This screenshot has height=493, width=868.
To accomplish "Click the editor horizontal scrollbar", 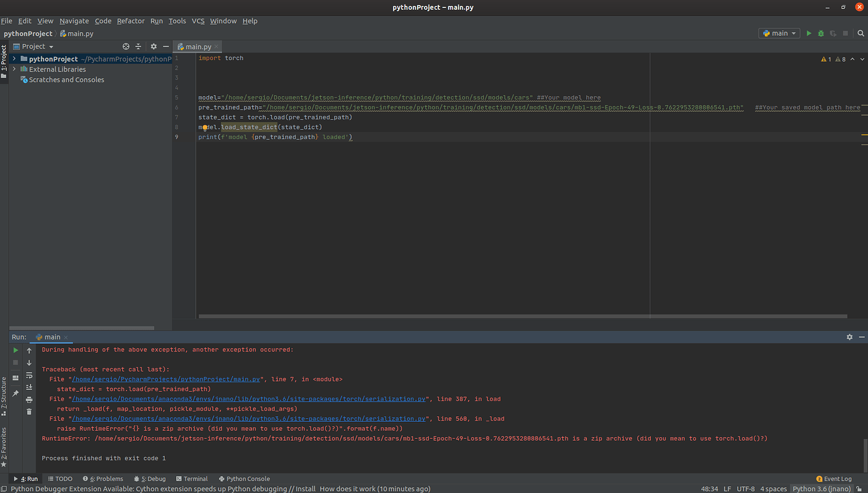I will (x=522, y=316).
